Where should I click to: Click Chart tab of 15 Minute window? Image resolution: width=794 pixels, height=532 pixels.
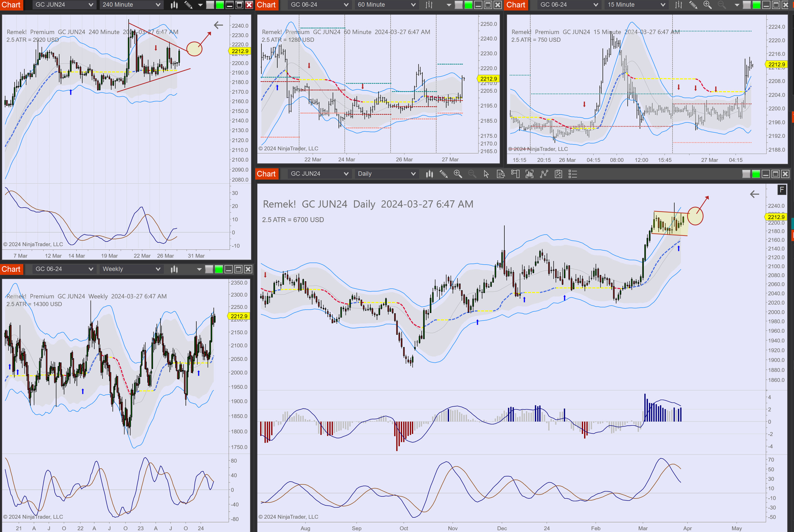coord(516,5)
